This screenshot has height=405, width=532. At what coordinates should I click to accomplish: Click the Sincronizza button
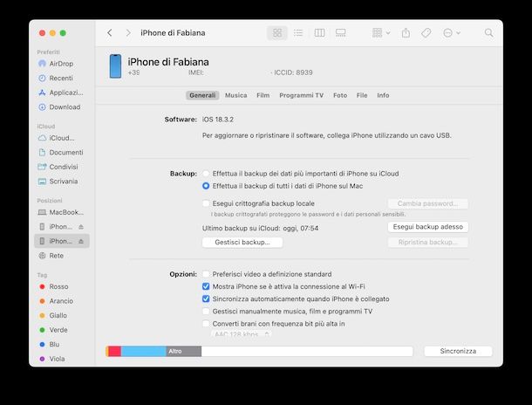pos(458,351)
